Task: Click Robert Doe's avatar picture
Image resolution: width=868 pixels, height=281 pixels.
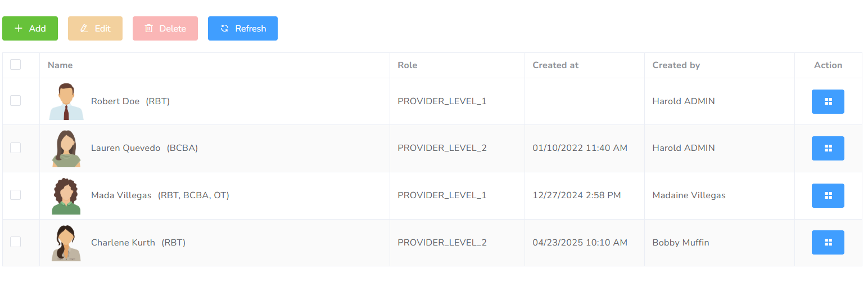Action: (66, 102)
